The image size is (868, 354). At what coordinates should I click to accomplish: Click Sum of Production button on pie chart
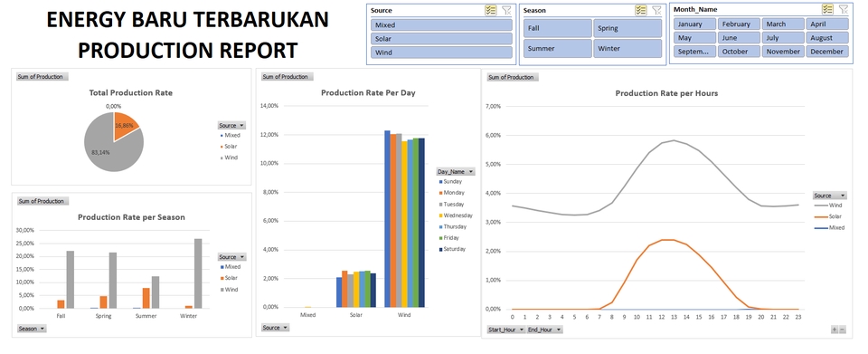[x=42, y=77]
